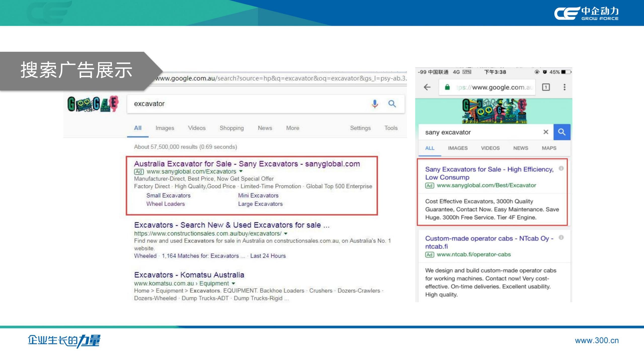Open the 1,164 Matches for Excavators sublink
Image resolution: width=644 pixels, height=362 pixels.
(203, 256)
